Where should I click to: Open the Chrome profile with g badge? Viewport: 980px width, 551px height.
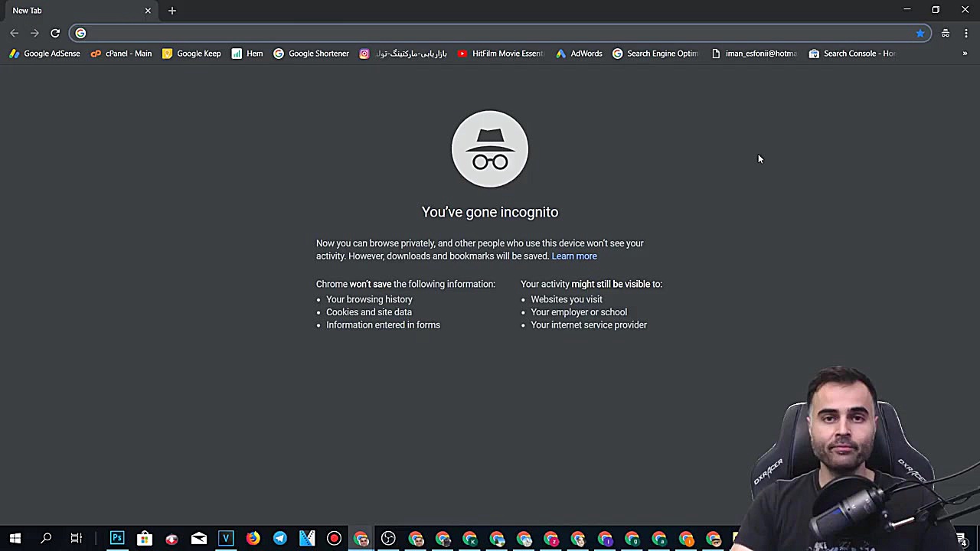tap(632, 539)
